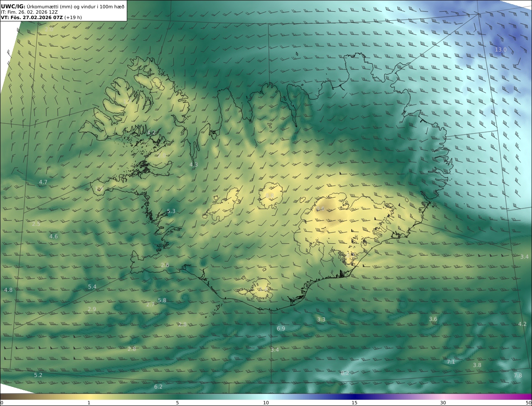
Task: Click the 2.9 value label
Action: point(92,309)
